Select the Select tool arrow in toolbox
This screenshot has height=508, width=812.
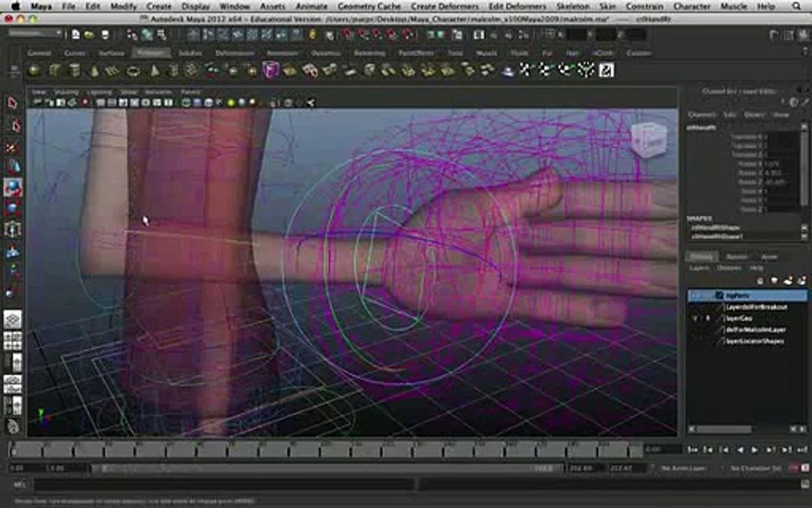coord(13,103)
